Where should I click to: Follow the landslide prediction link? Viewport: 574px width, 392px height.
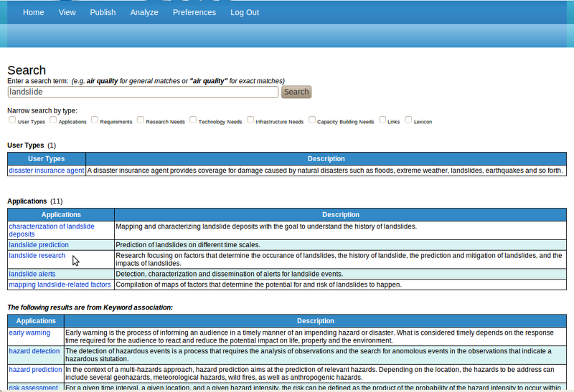(39, 245)
